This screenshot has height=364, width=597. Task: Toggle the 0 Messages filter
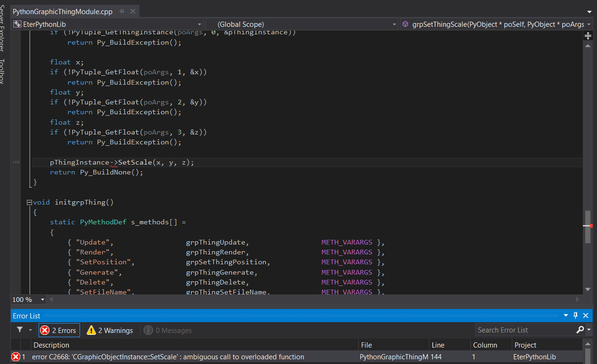pyautogui.click(x=168, y=330)
